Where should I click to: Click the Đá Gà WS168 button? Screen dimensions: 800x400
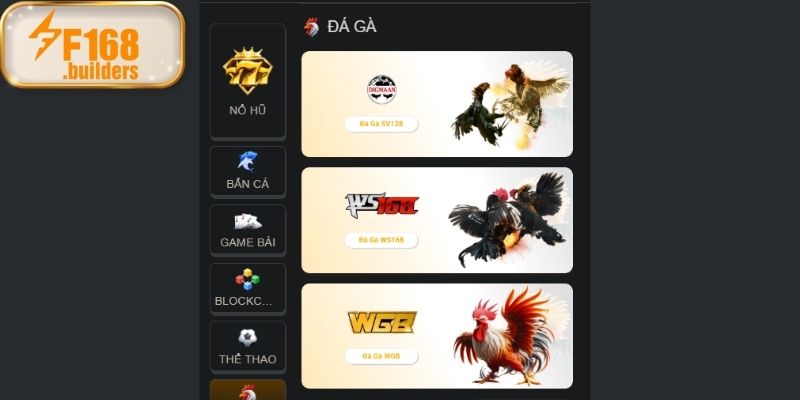point(381,240)
